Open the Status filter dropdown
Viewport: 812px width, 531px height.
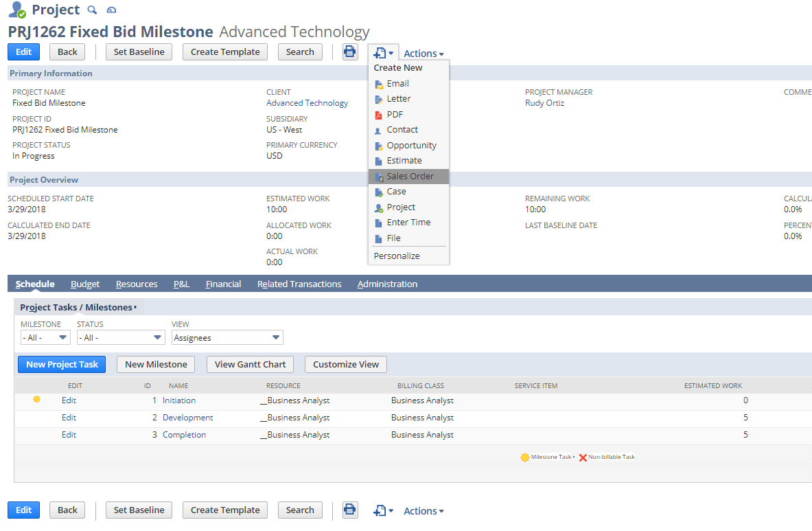tap(121, 337)
